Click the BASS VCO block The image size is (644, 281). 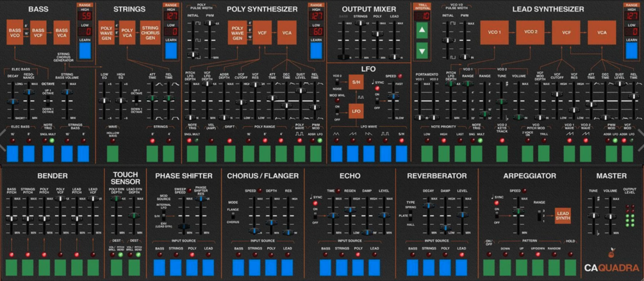tap(14, 33)
